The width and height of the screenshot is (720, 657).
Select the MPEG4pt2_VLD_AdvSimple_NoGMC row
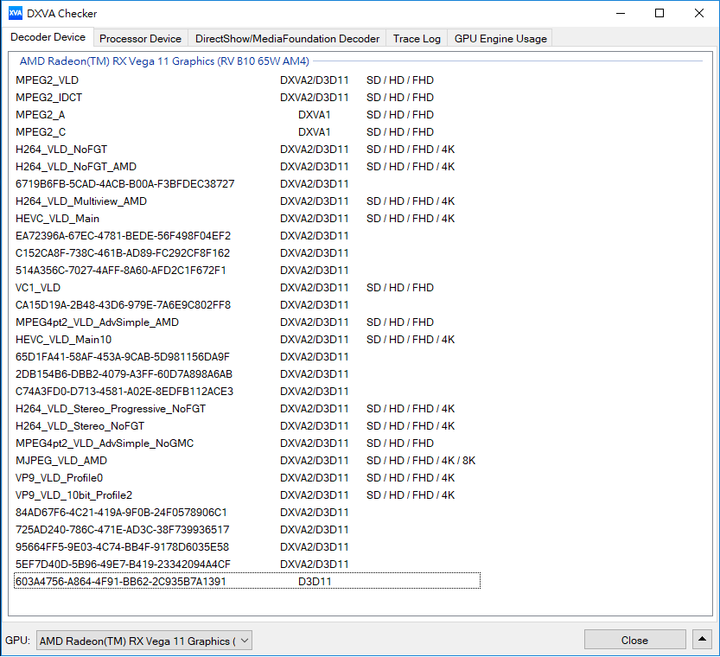[247, 444]
